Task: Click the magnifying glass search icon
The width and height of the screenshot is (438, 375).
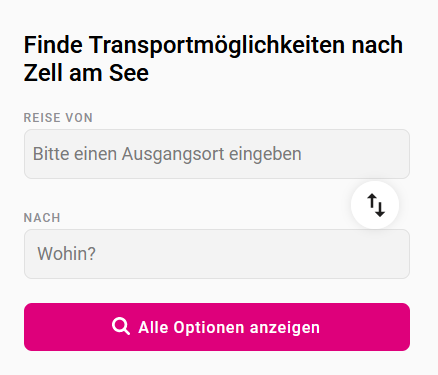Action: click(x=121, y=326)
